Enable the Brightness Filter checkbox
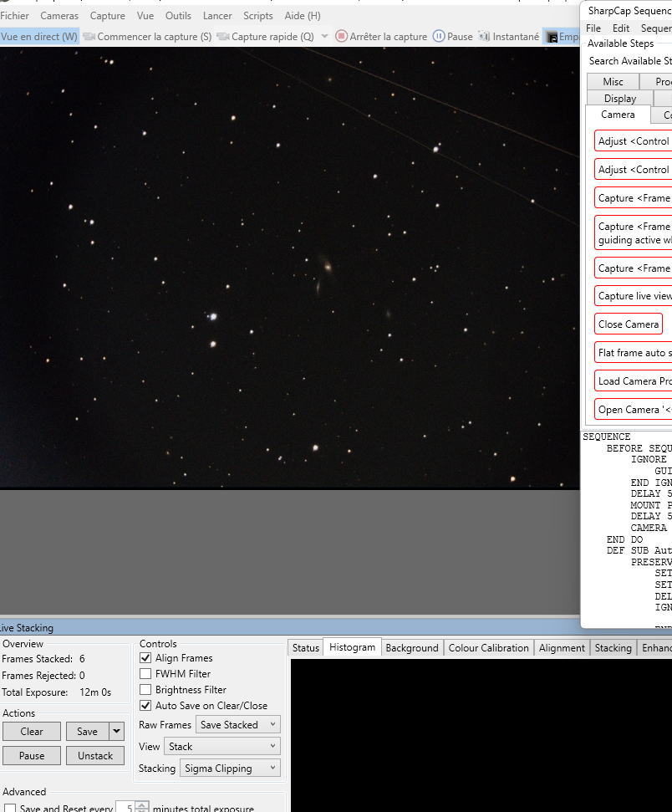The width and height of the screenshot is (672, 812). (145, 690)
